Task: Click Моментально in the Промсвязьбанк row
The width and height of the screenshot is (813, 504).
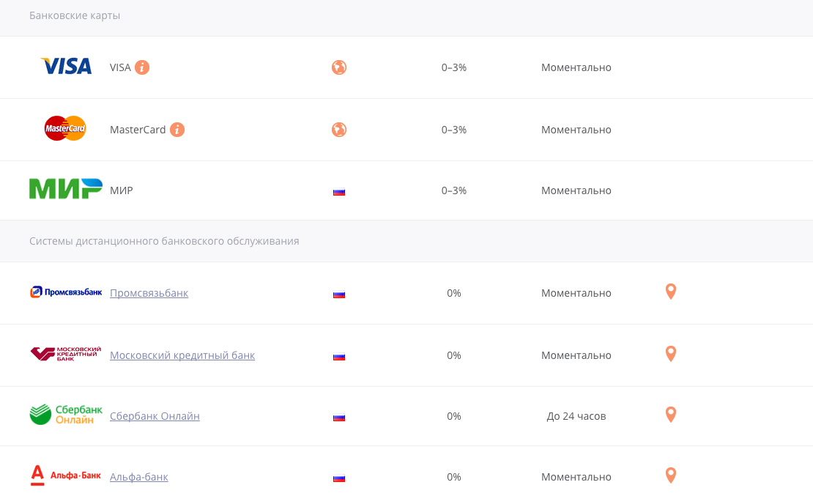Action: 576,293
